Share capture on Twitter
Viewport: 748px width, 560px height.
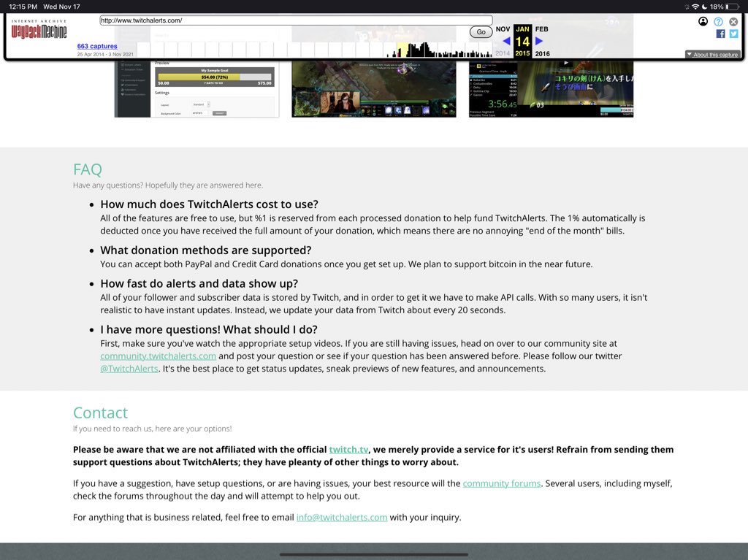tap(734, 34)
